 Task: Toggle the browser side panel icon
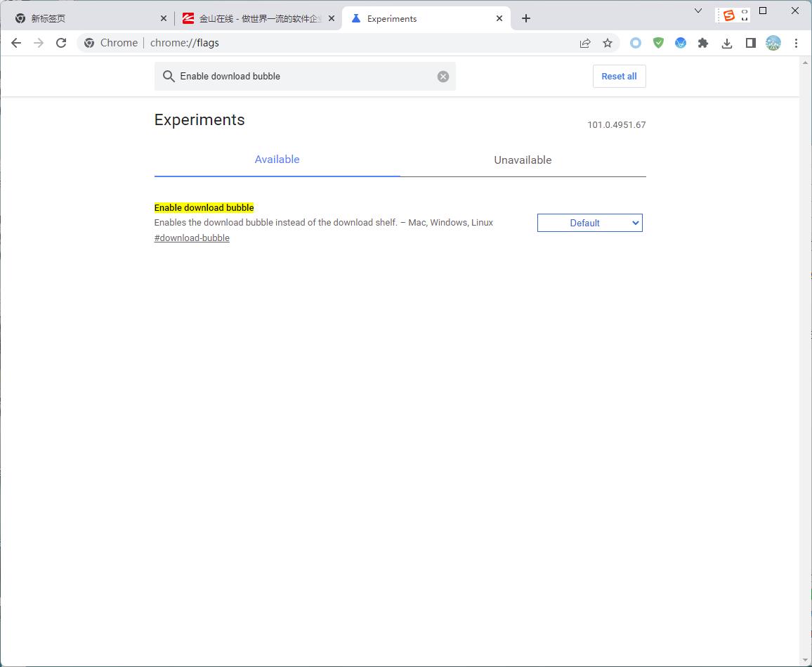pos(750,43)
